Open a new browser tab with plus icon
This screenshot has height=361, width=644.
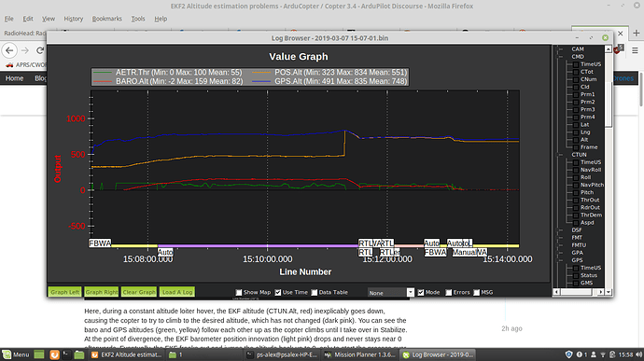[x=636, y=34]
